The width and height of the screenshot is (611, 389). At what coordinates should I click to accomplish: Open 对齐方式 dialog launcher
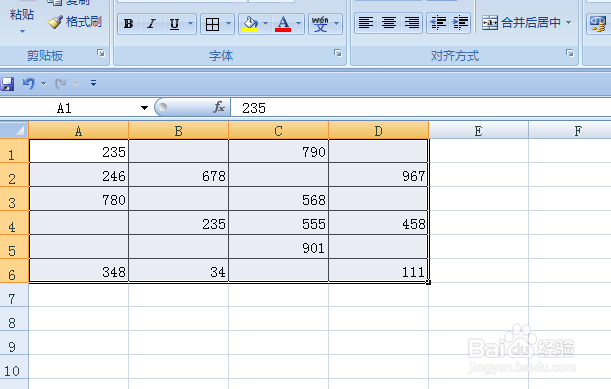pos(570,53)
